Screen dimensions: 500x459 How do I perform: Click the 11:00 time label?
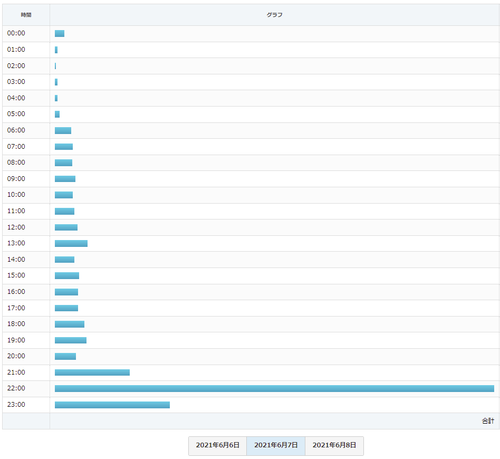coord(16,211)
